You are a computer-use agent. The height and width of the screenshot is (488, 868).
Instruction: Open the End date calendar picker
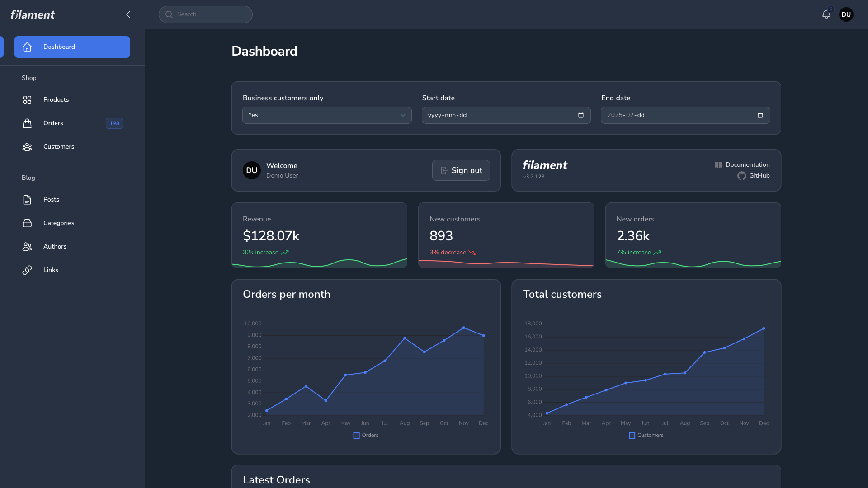coord(760,115)
